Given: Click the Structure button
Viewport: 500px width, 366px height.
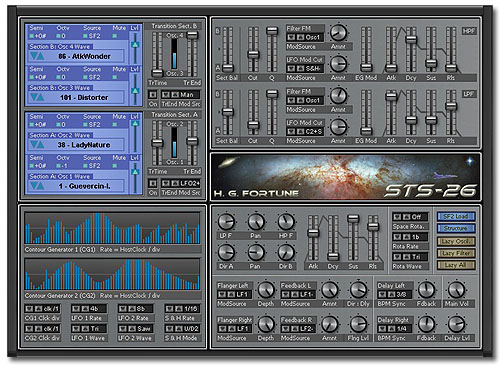Looking at the screenshot, I should pyautogui.click(x=456, y=228).
